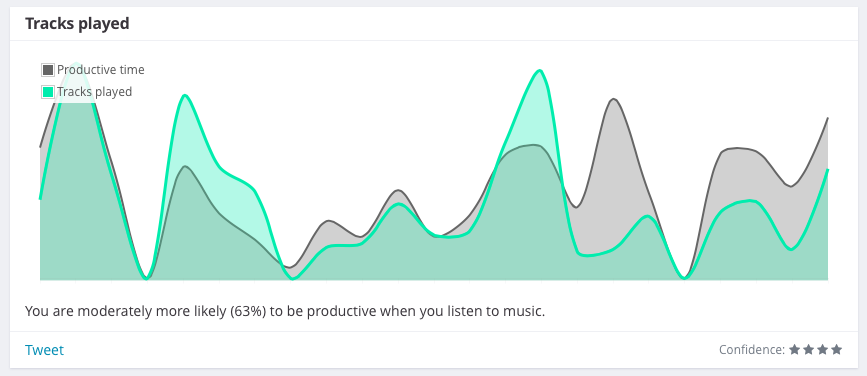867x376 pixels.
Task: Click the third Confidence star
Action: pyautogui.click(x=822, y=349)
